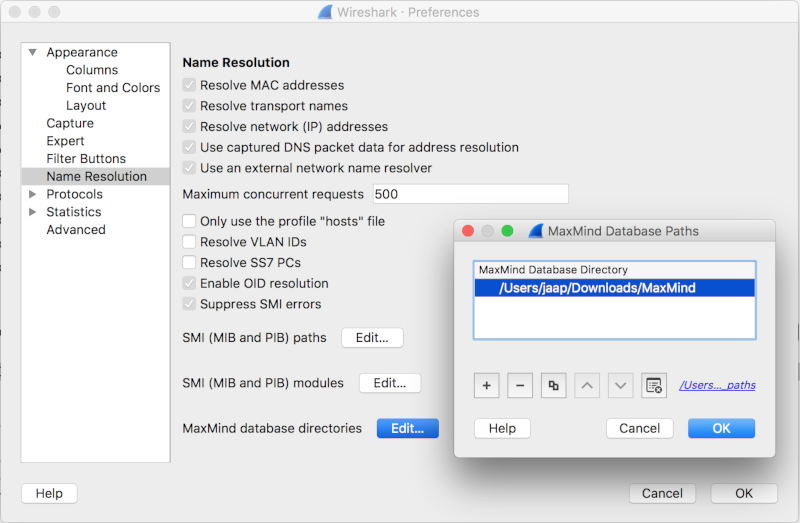Cancel the Preferences window
800x523 pixels.
click(x=662, y=493)
